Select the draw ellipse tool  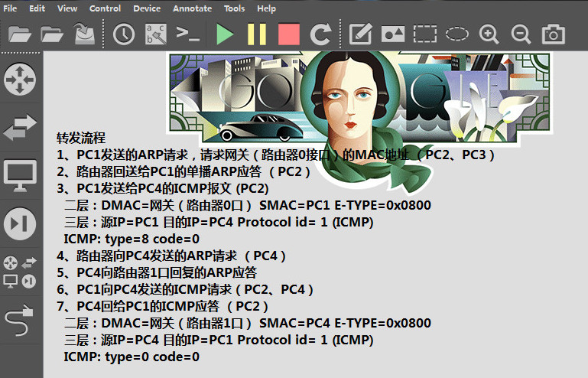pyautogui.click(x=457, y=34)
